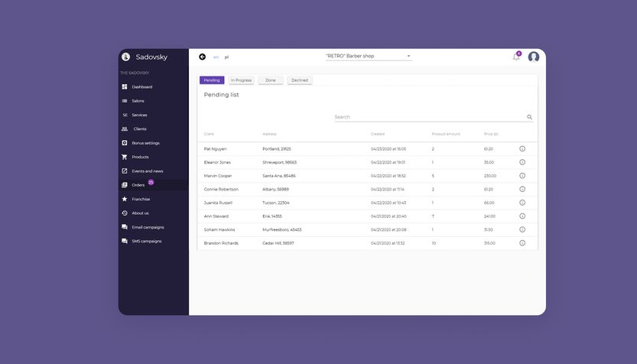This screenshot has height=364, width=637.
Task: Select the en language option
Action: pos(216,57)
